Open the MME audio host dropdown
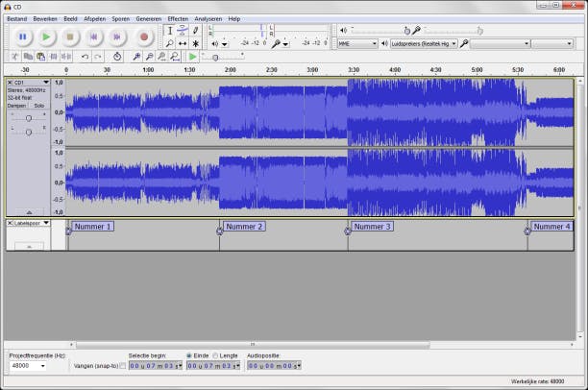 pos(356,43)
